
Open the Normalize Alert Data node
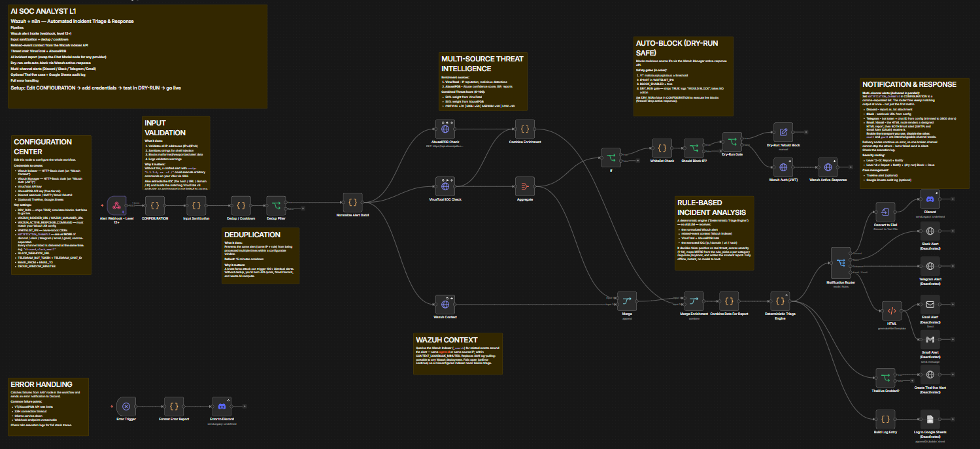click(352, 202)
